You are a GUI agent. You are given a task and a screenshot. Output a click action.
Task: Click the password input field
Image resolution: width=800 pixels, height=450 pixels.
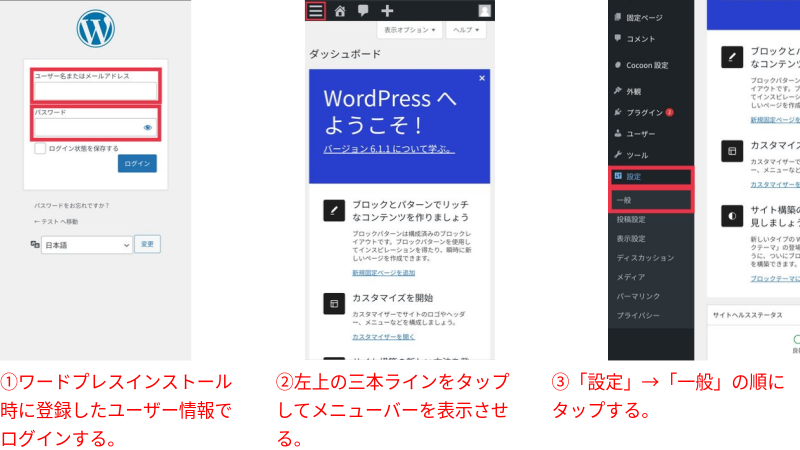coord(95,128)
